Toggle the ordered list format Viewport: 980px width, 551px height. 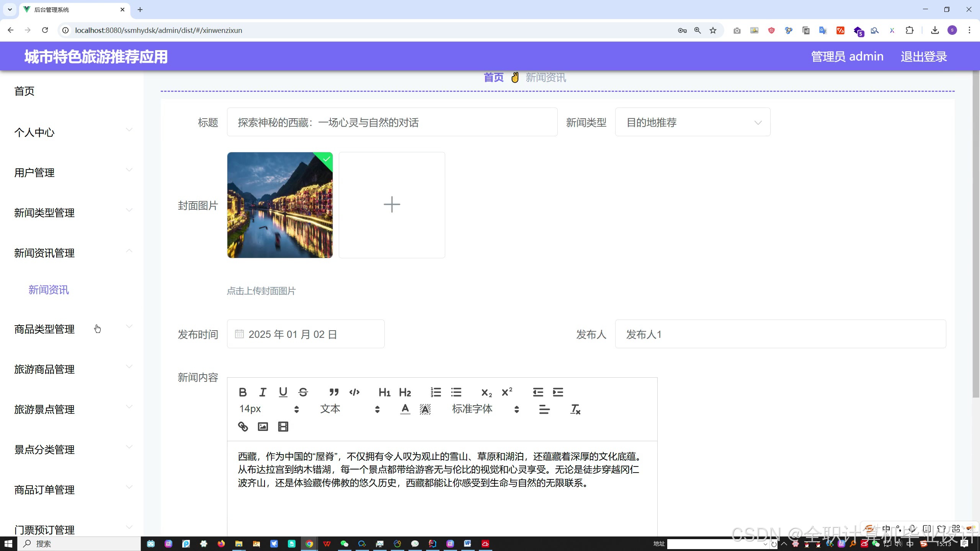(x=436, y=392)
